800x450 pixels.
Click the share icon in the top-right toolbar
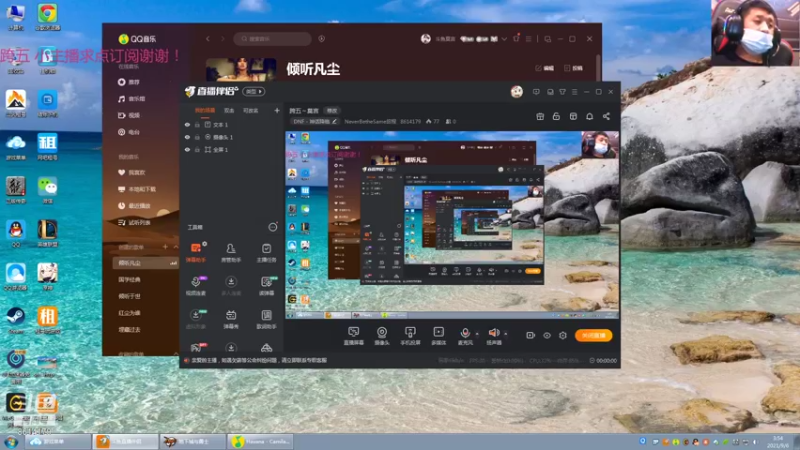point(606,116)
